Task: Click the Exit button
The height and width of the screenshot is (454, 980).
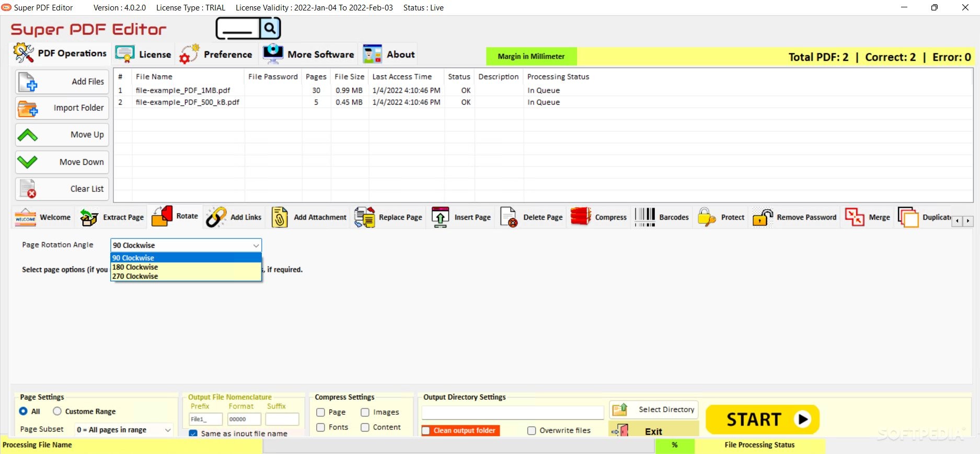Action: tap(654, 430)
